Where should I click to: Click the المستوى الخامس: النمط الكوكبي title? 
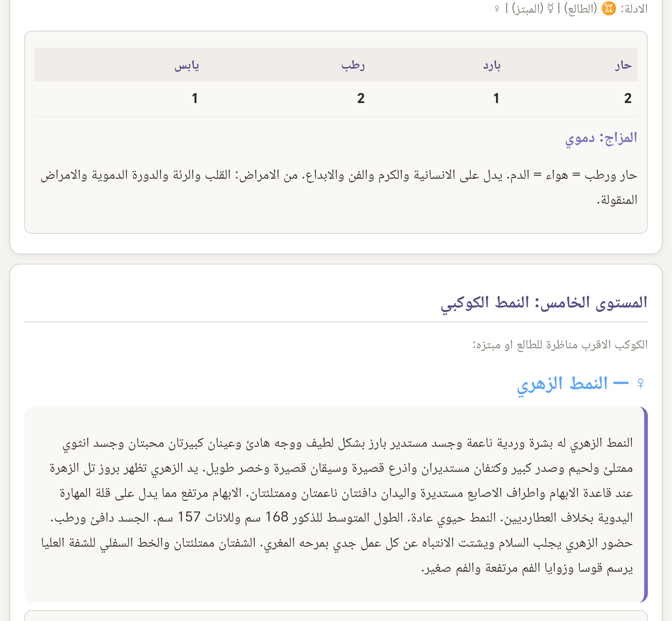click(x=544, y=302)
